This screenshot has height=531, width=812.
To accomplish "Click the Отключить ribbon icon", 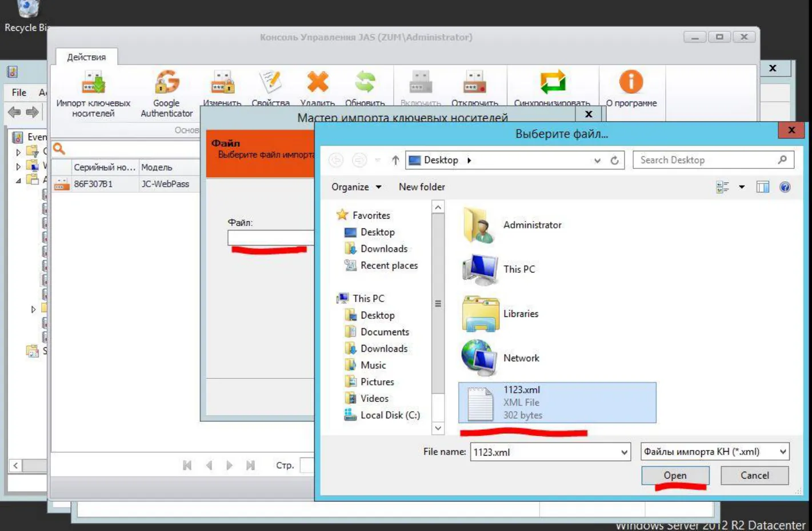I will click(474, 82).
